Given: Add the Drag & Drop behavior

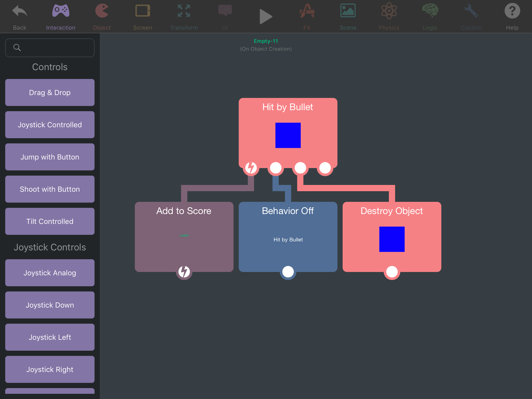Looking at the screenshot, I should pyautogui.click(x=50, y=92).
